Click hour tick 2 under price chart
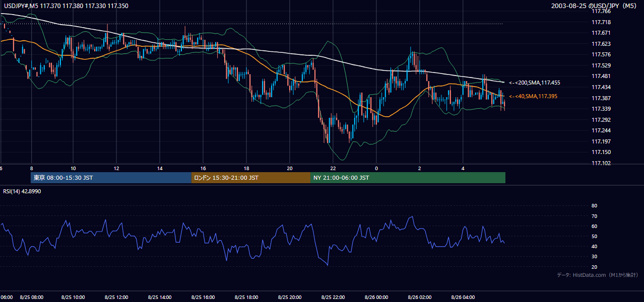The height and width of the screenshot is (302, 644). click(x=419, y=168)
